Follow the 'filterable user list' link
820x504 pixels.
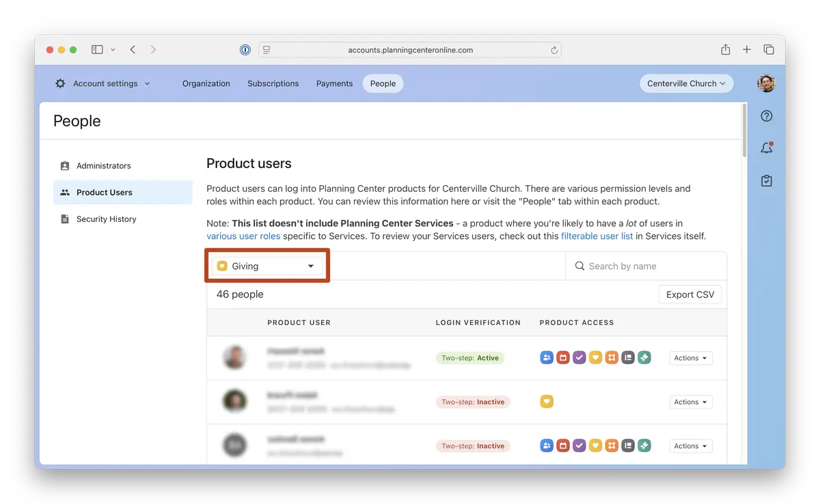[597, 236]
